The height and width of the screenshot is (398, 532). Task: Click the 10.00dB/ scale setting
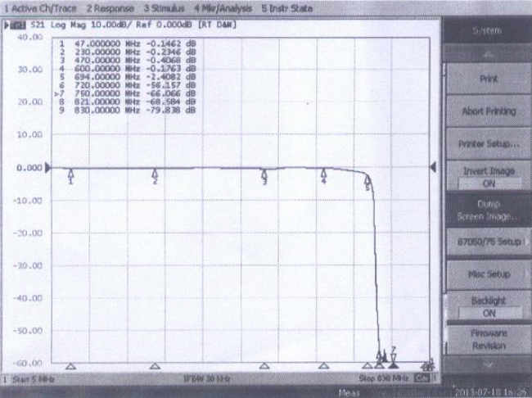point(111,25)
